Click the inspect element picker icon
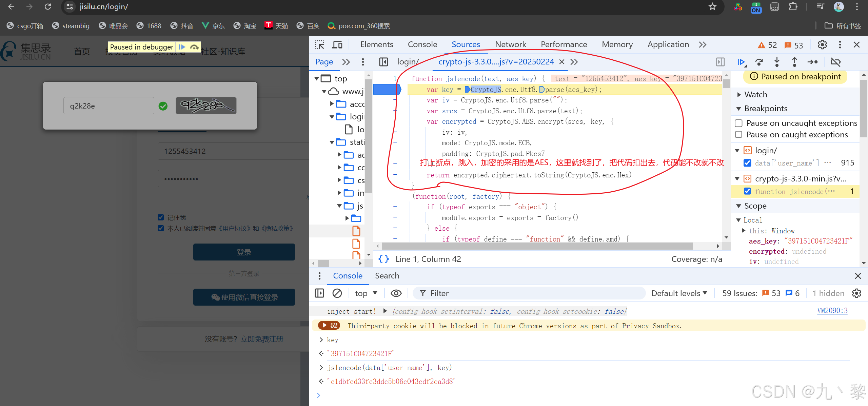868x406 pixels. tap(319, 45)
